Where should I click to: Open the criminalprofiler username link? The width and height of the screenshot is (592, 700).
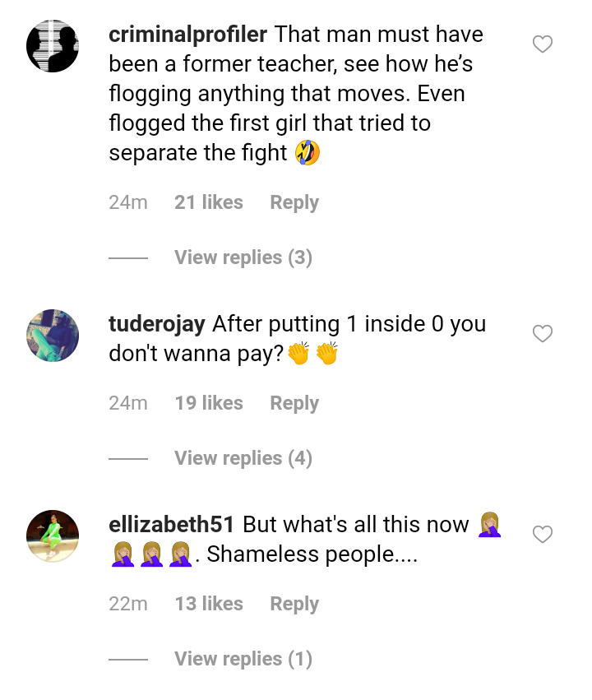pyautogui.click(x=187, y=35)
